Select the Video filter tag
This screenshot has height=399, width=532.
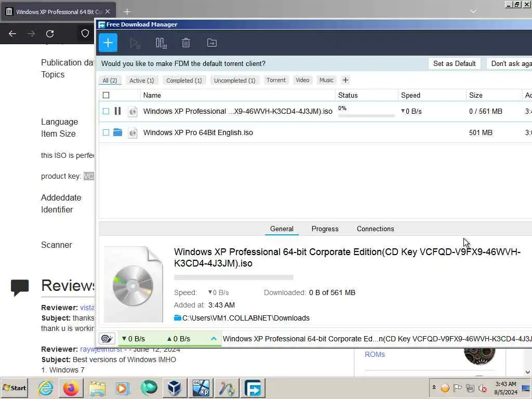pos(302,80)
